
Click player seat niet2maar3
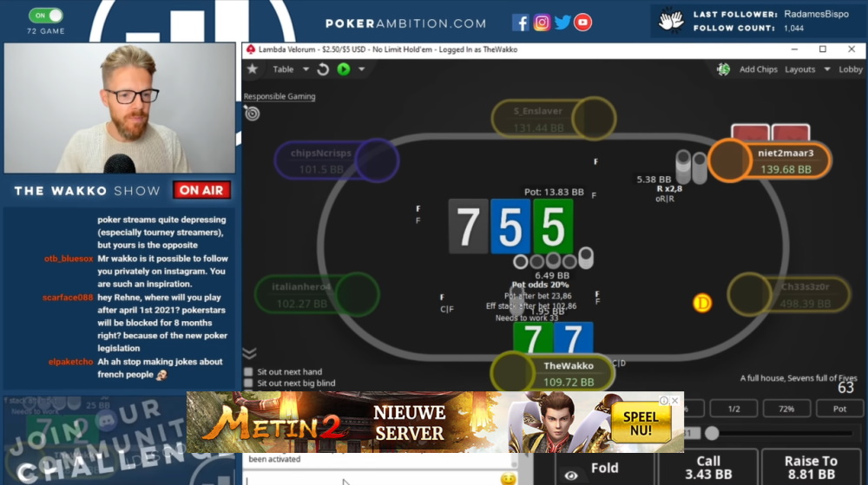tap(770, 161)
